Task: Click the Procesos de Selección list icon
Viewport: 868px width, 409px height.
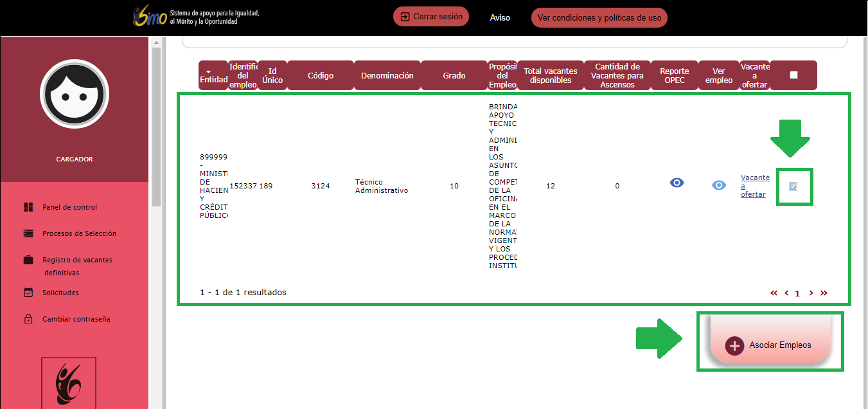Action: (28, 233)
